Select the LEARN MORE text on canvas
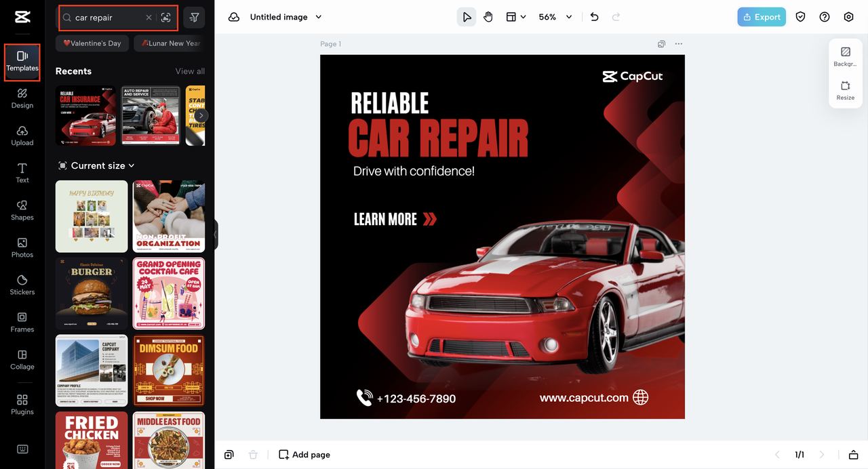Screen dimensions: 868x469 (385, 219)
